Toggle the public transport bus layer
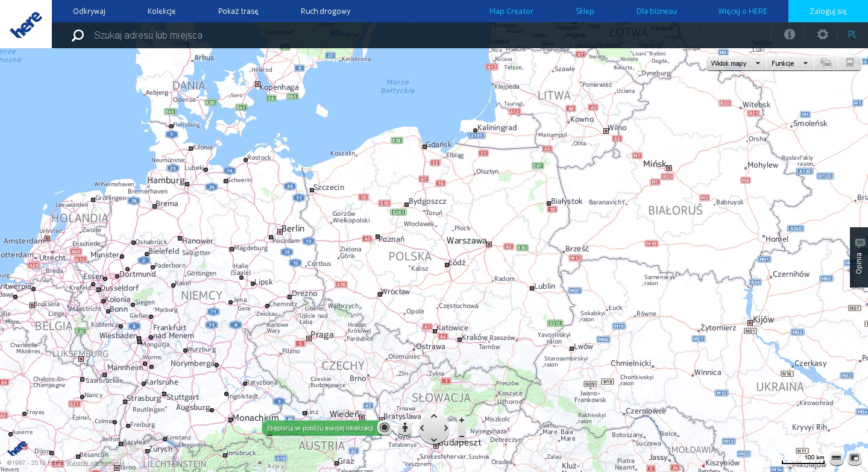The image size is (868, 472). pyautogui.click(x=850, y=63)
